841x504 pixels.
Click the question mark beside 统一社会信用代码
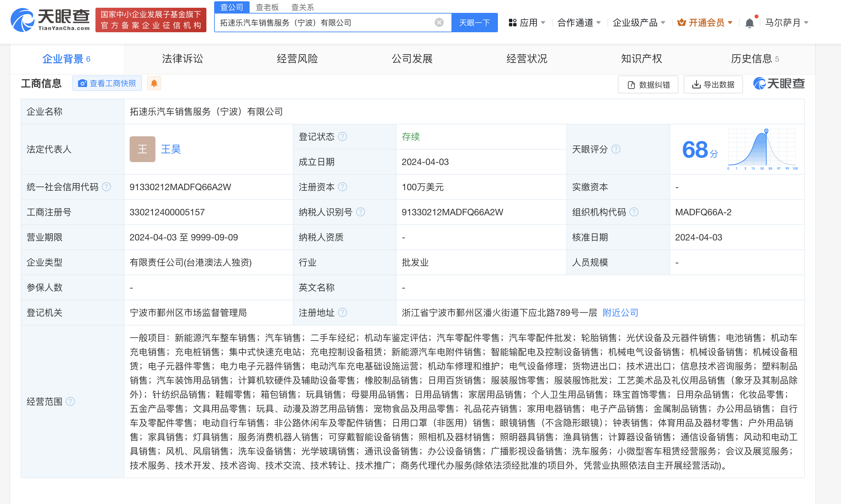click(106, 187)
